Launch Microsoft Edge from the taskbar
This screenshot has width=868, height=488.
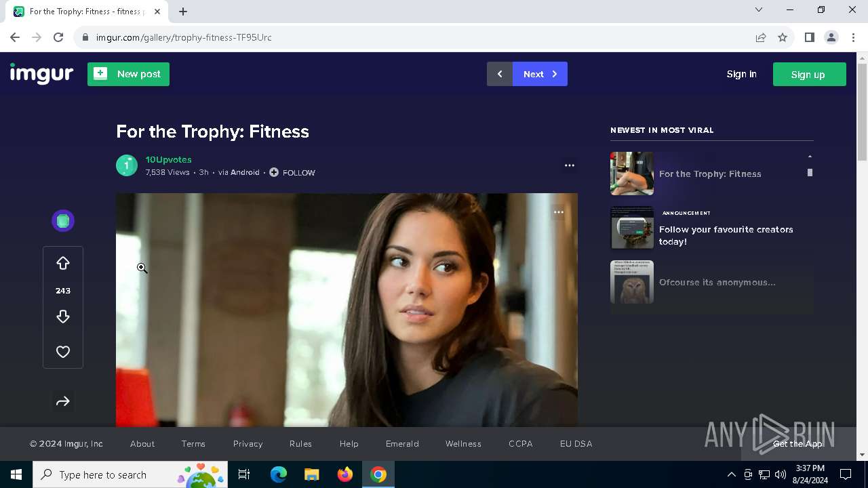point(279,474)
